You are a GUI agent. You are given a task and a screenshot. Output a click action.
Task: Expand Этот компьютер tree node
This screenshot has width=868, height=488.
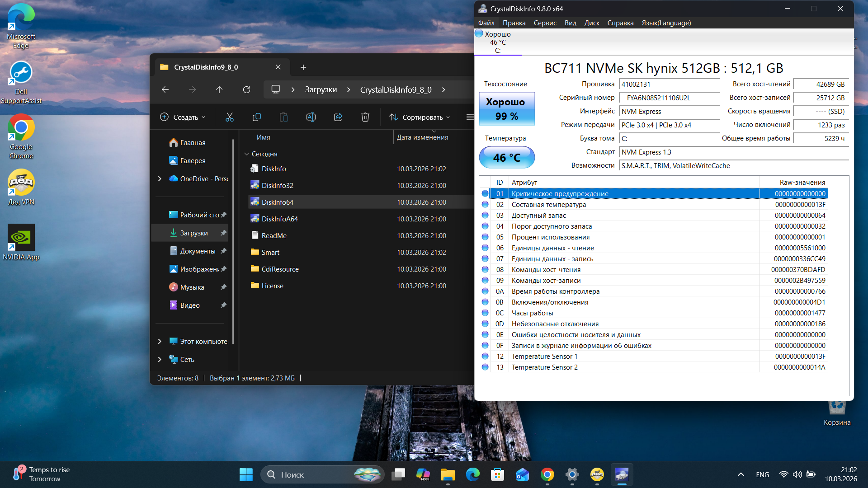[160, 341]
